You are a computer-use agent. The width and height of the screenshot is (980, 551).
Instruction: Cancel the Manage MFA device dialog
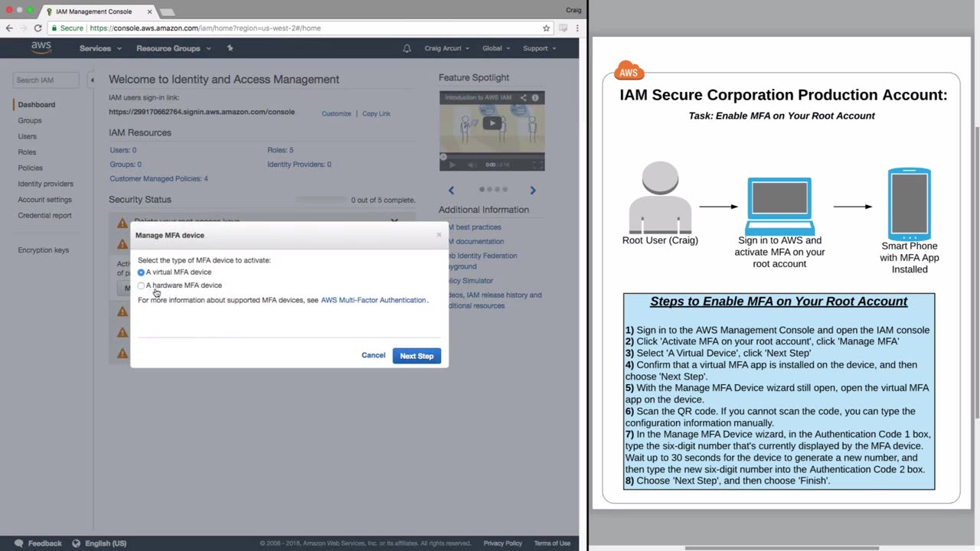click(374, 355)
